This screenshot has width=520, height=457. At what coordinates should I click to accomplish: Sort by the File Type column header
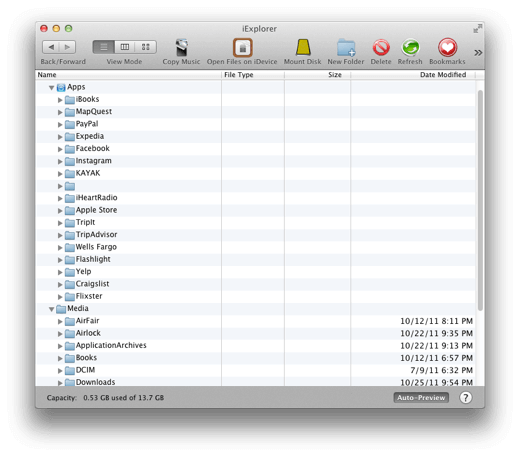[x=253, y=75]
